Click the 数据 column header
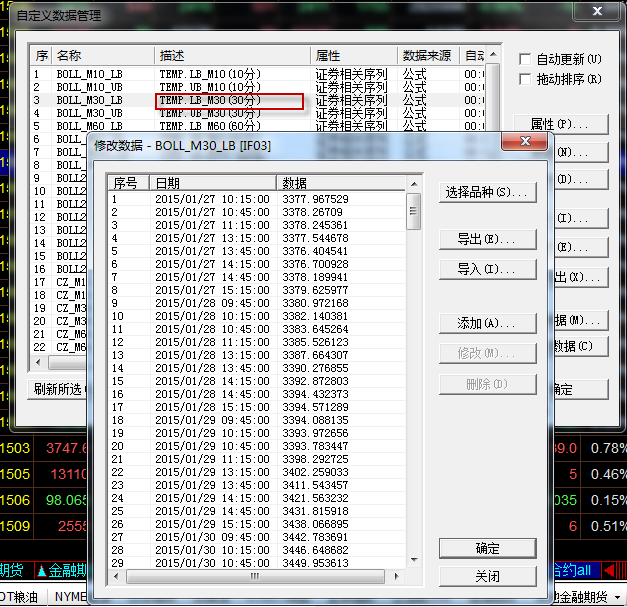Image resolution: width=627 pixels, height=607 pixels. click(338, 183)
